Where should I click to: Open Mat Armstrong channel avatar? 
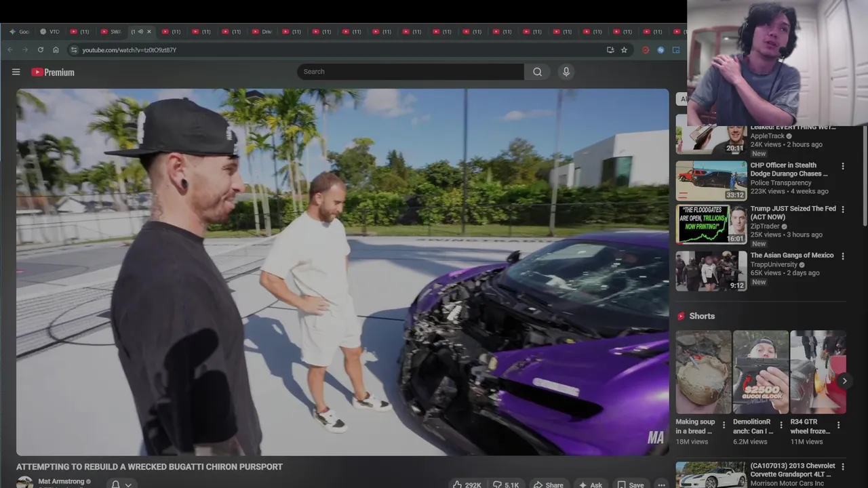pos(24,483)
